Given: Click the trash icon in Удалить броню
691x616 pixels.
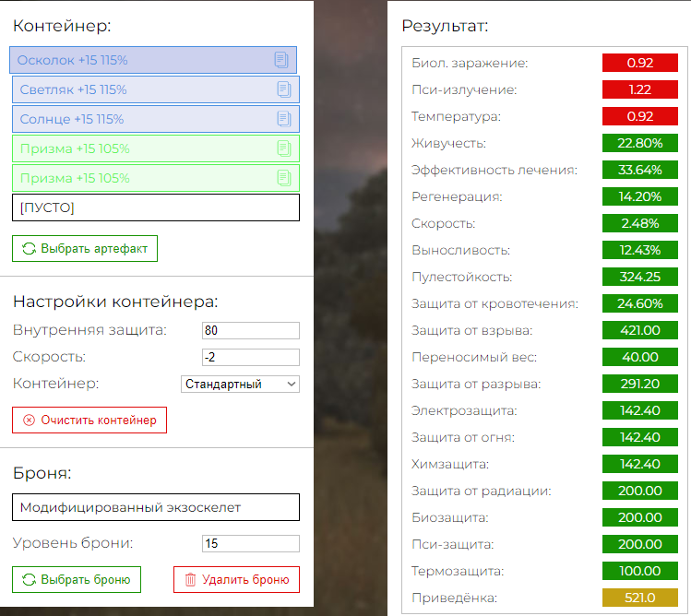Looking at the screenshot, I should [x=190, y=579].
